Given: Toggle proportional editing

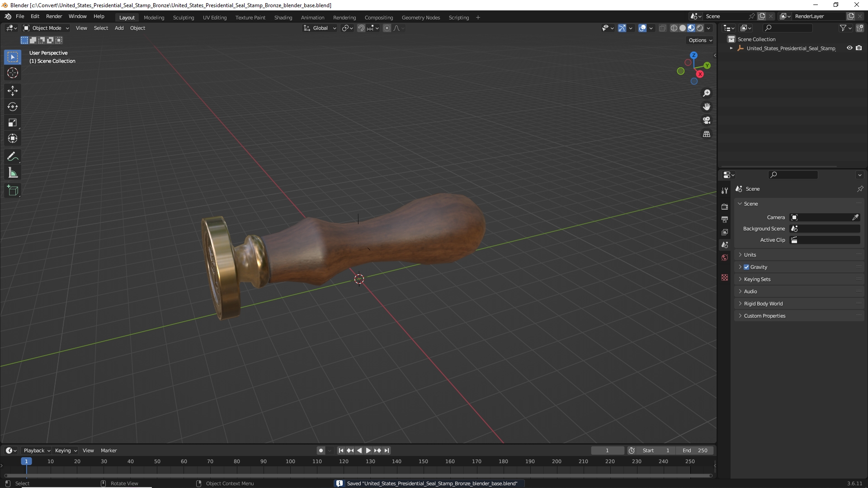Looking at the screenshot, I should point(387,28).
